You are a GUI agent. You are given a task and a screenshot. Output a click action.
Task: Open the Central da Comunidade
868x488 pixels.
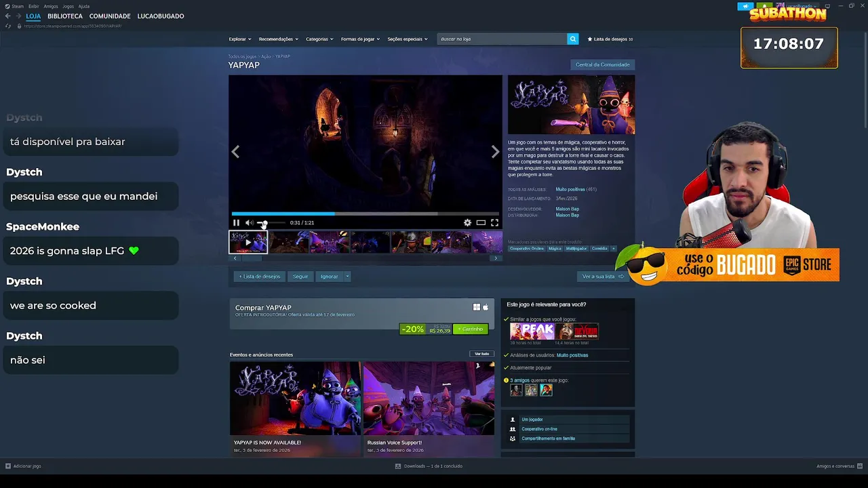[x=603, y=64]
